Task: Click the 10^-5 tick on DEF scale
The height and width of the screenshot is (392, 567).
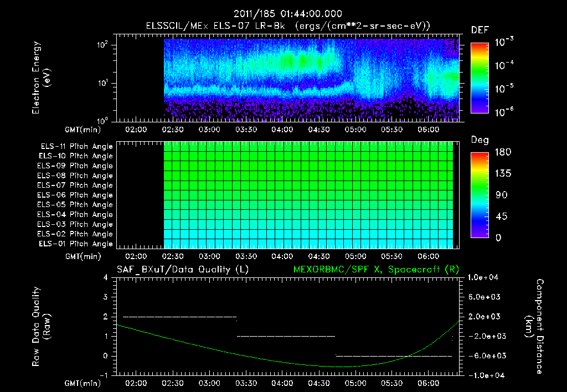Action: (504, 88)
